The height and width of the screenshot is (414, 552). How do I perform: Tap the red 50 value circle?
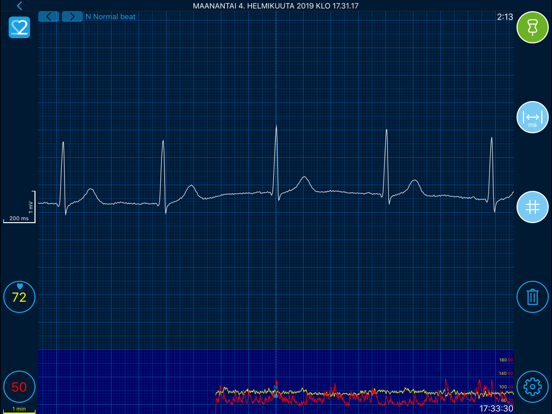pos(19,387)
